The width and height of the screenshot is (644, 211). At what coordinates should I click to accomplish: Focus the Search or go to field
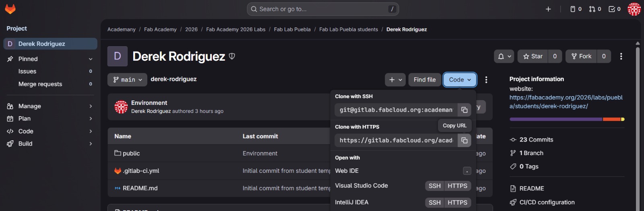(x=323, y=9)
